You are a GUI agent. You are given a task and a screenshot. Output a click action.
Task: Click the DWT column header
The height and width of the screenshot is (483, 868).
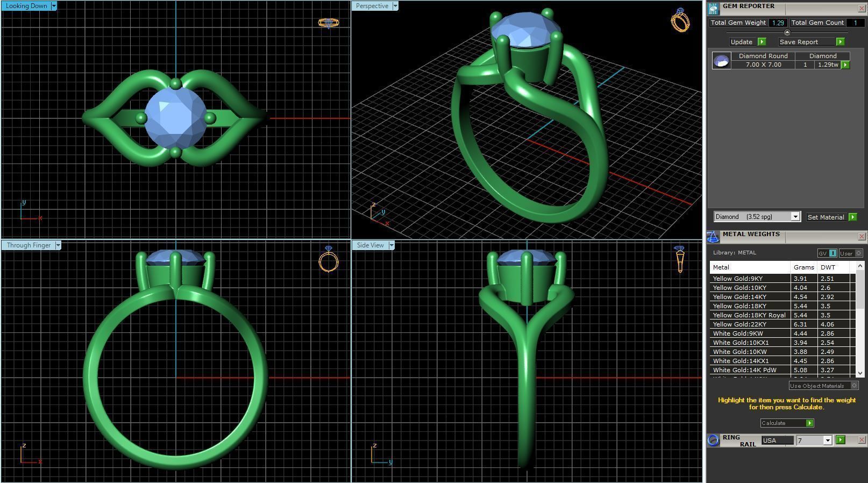[x=833, y=267]
